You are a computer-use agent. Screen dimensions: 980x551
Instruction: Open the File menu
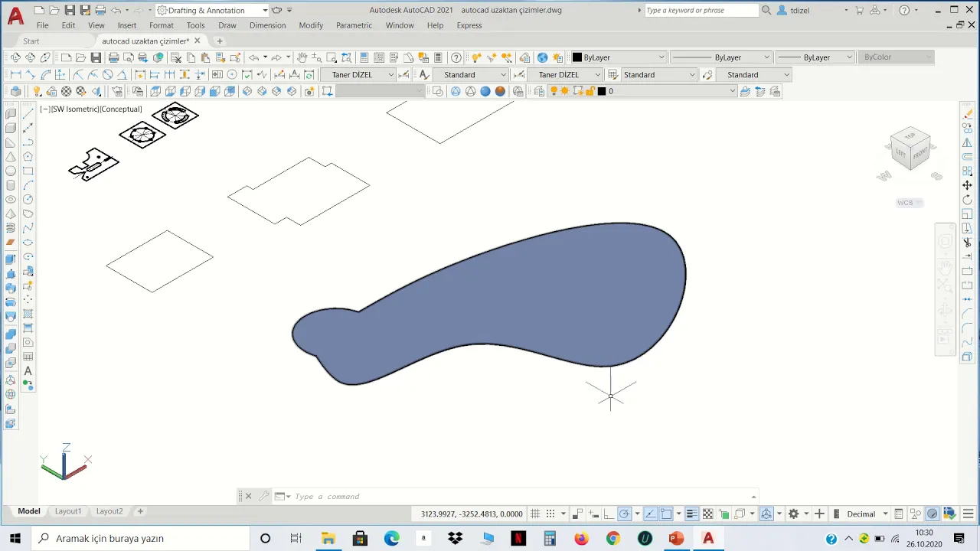click(x=42, y=25)
